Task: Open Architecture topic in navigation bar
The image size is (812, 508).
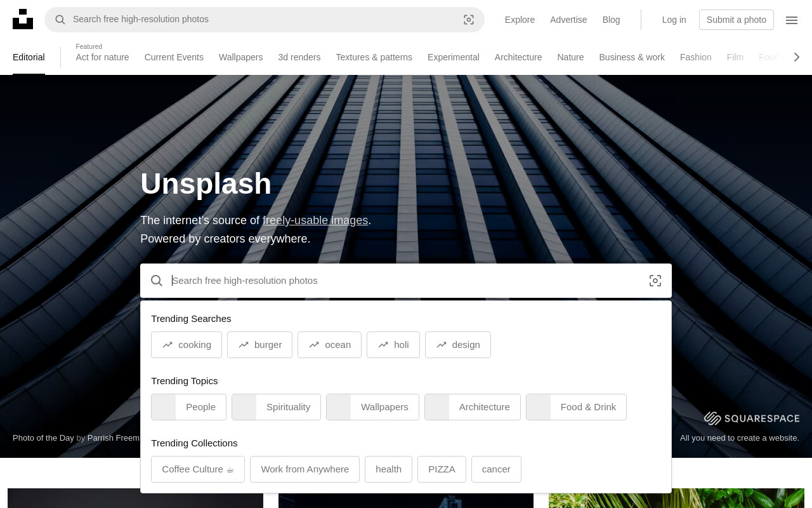Action: 518,57
